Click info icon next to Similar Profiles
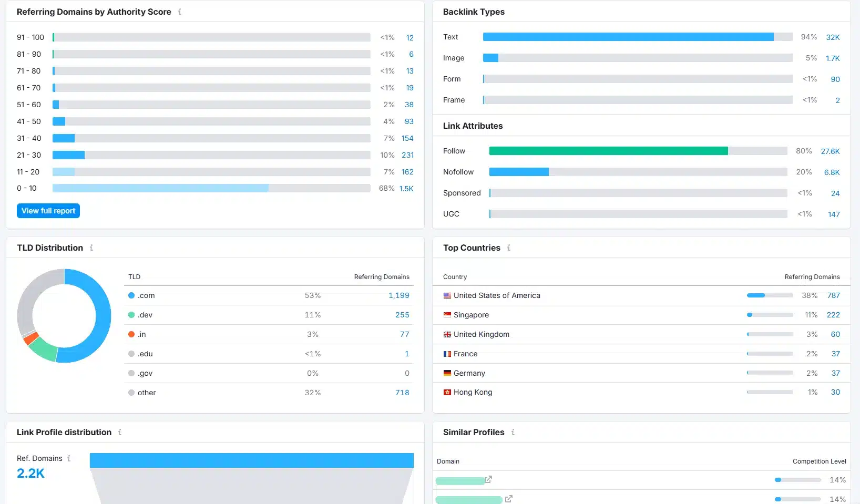Screen dimensions: 860x504 click(513, 432)
